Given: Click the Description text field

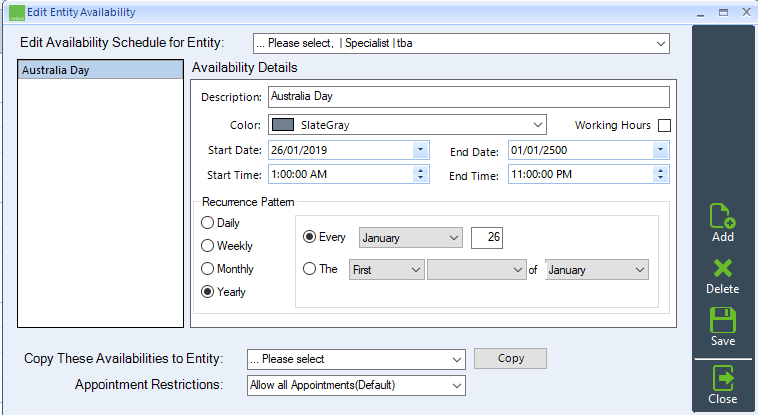Looking at the screenshot, I should [469, 97].
